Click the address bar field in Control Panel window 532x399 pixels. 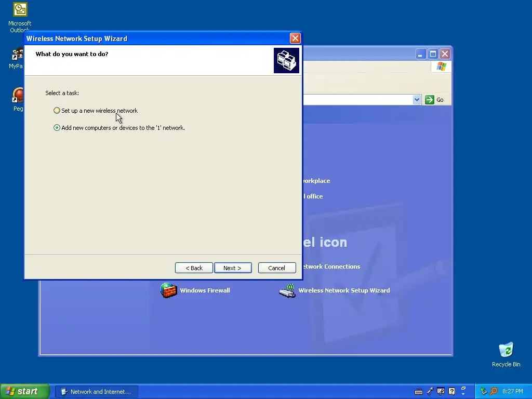click(x=357, y=100)
